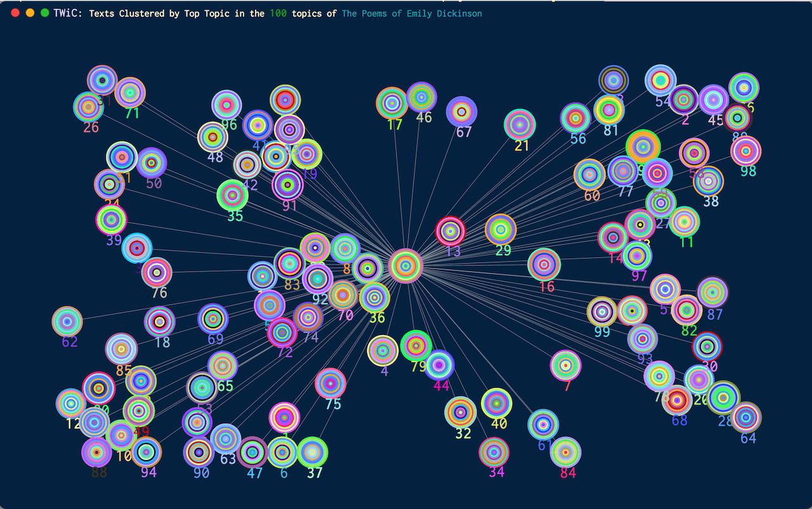Select topic cluster circle labeled 40
Viewport: 812px width, 509px height.
pyautogui.click(x=497, y=404)
